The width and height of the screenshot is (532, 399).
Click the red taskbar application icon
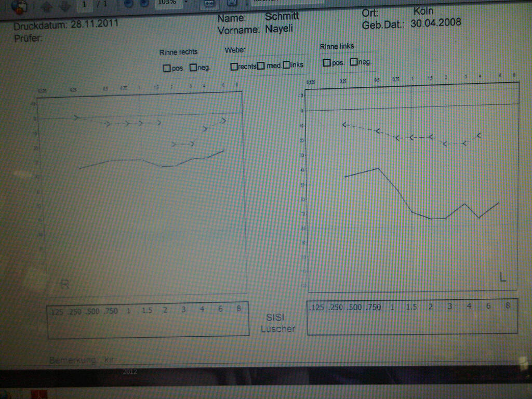39,394
